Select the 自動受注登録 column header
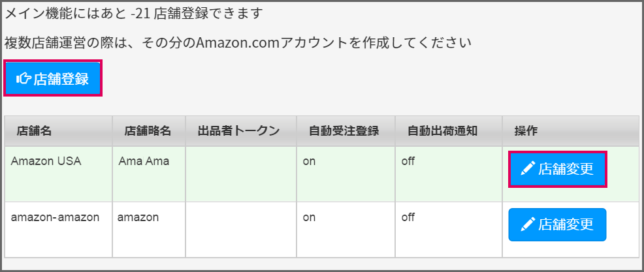644x272 pixels. [346, 131]
